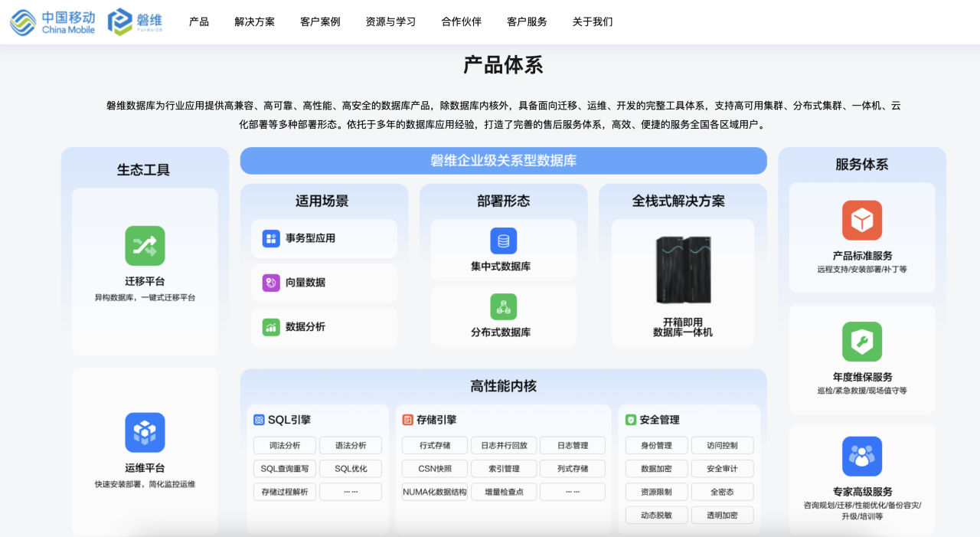This screenshot has height=537, width=980.
Task: Click the blue 集中式数据库 database icon
Action: pyautogui.click(x=503, y=241)
